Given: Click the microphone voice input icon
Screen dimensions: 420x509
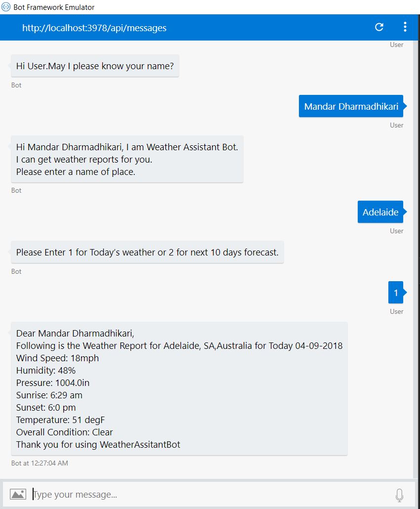Looking at the screenshot, I should coord(400,495).
